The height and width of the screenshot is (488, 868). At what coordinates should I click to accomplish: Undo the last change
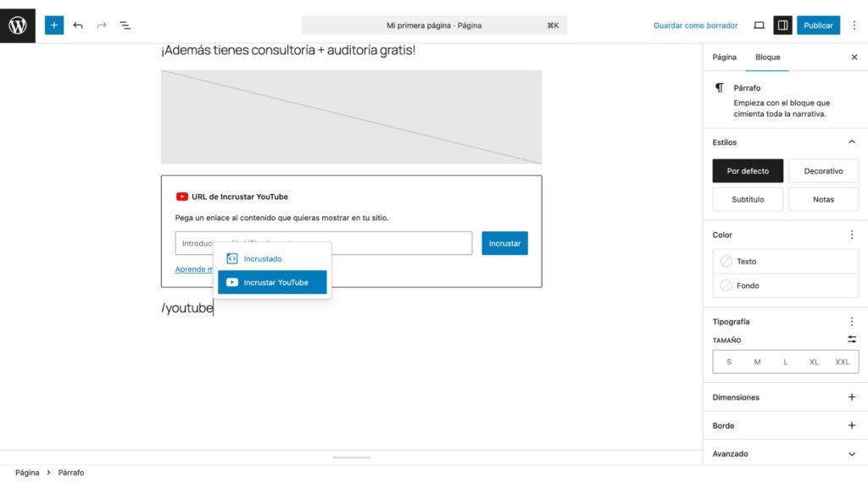pyautogui.click(x=77, y=25)
